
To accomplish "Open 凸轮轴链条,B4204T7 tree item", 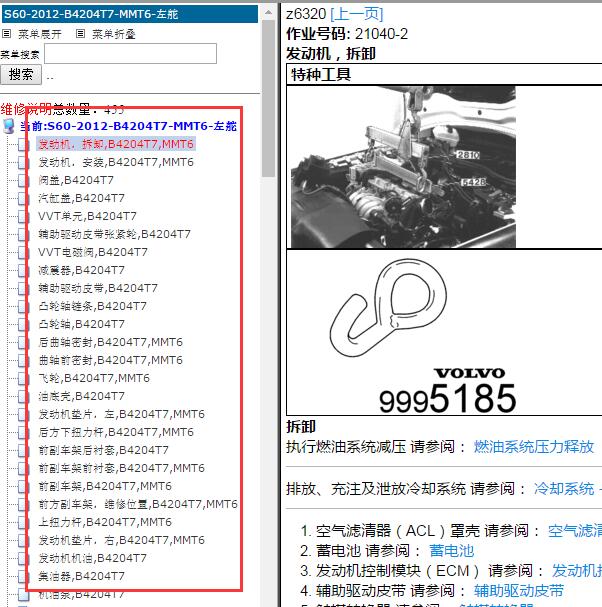I will pos(92,306).
